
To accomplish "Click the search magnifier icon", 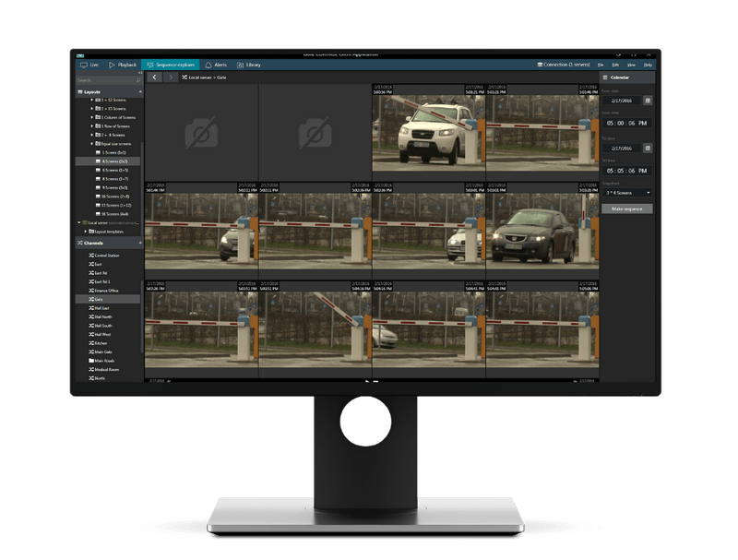I will 137,80.
